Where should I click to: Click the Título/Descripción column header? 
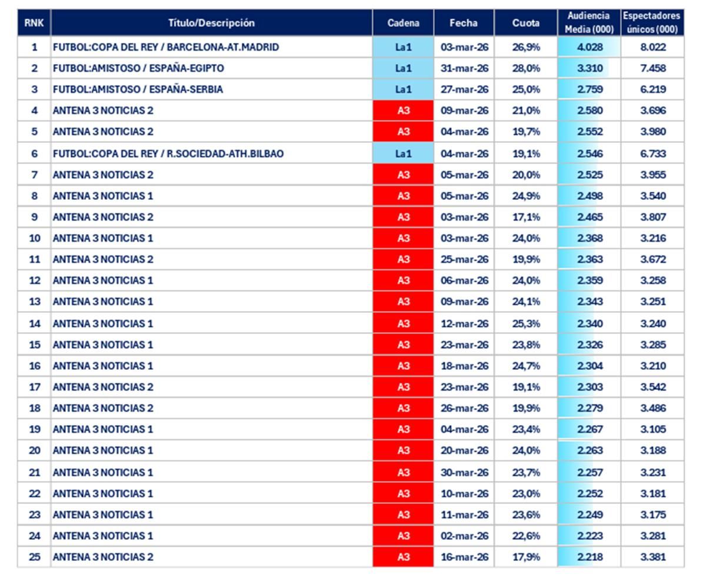[211, 23]
